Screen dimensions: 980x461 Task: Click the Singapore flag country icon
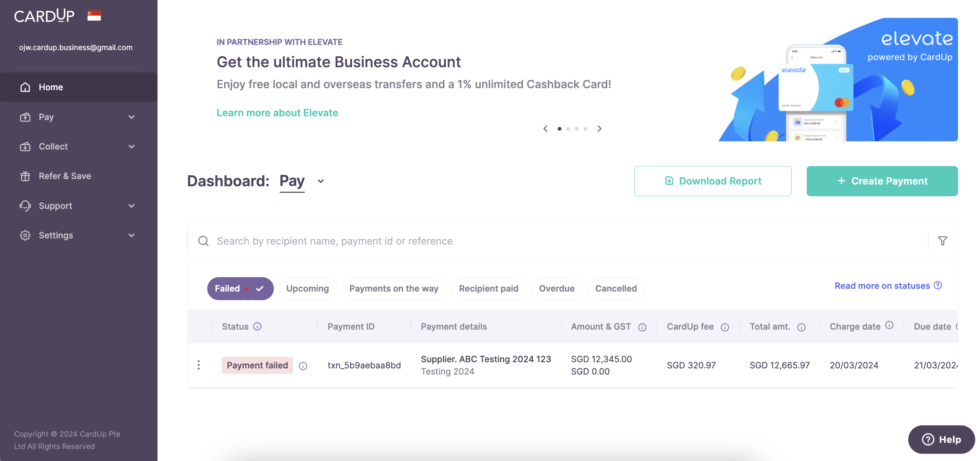tap(94, 15)
